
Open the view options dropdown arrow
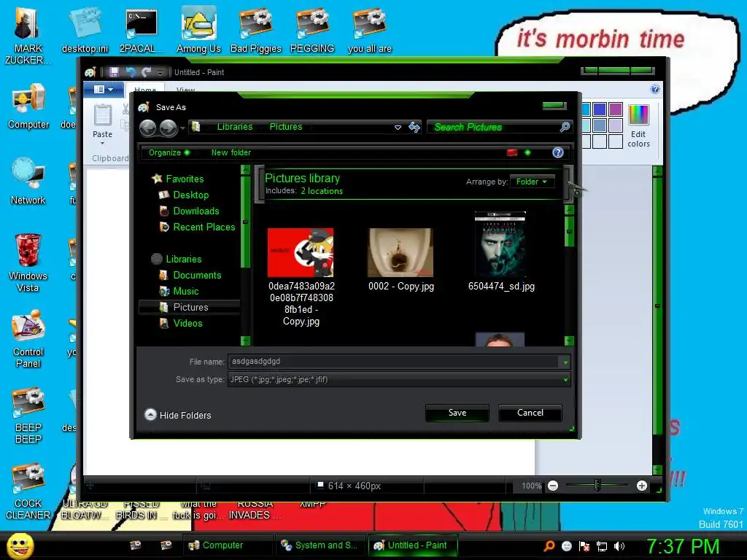[527, 152]
